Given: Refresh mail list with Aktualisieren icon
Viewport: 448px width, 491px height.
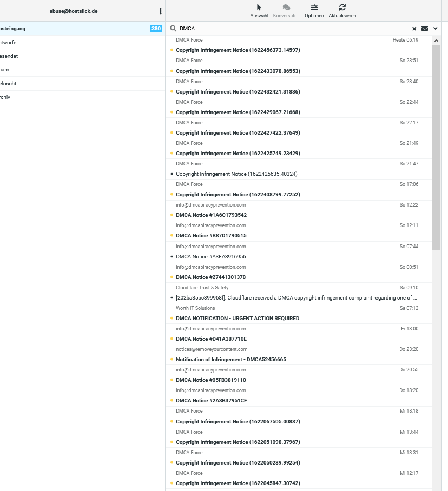Looking at the screenshot, I should click(x=342, y=7).
